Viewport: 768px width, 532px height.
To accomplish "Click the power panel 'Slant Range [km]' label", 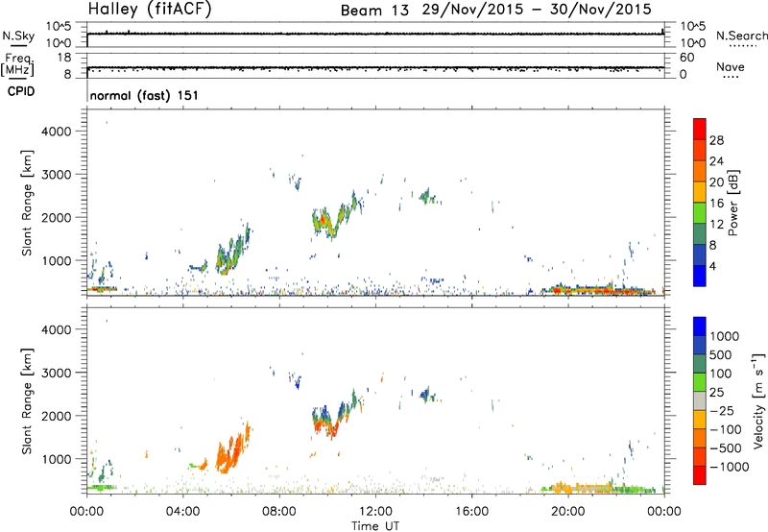I will tap(27, 203).
